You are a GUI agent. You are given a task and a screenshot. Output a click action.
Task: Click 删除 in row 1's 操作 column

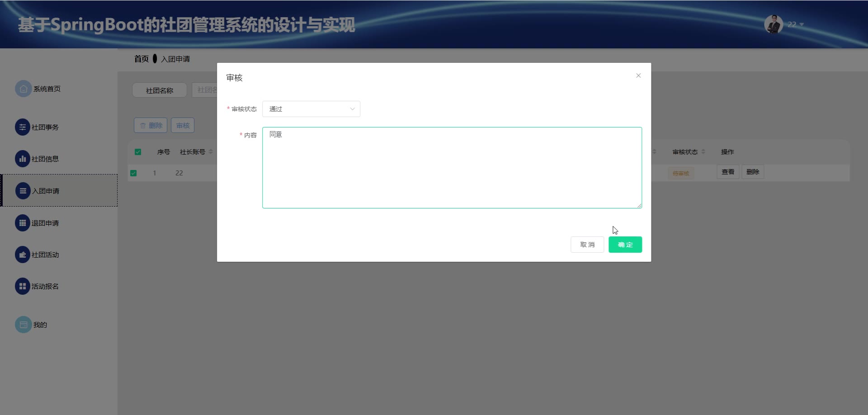tap(753, 172)
